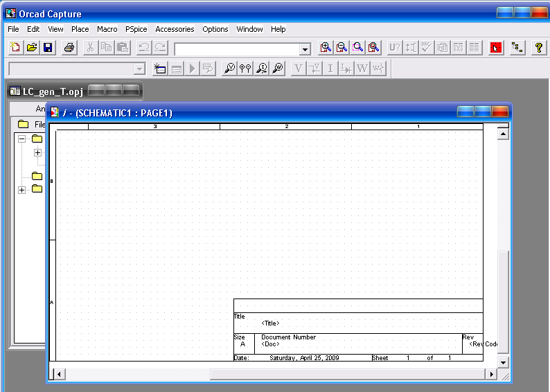Place a Voltage differential marker pair

point(245,69)
